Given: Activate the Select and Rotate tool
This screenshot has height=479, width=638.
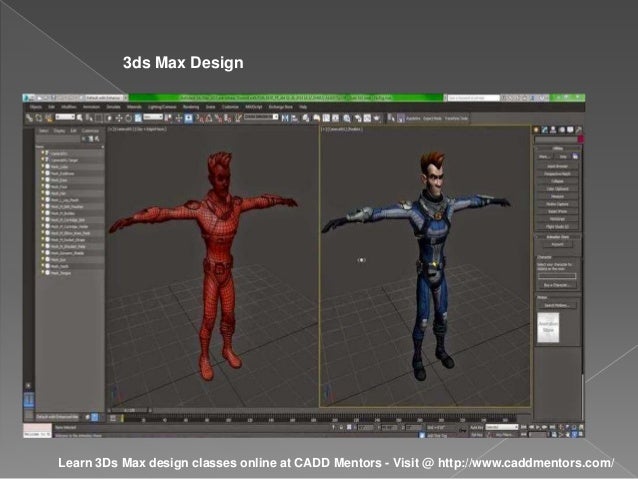Looking at the screenshot, I should point(128,118).
